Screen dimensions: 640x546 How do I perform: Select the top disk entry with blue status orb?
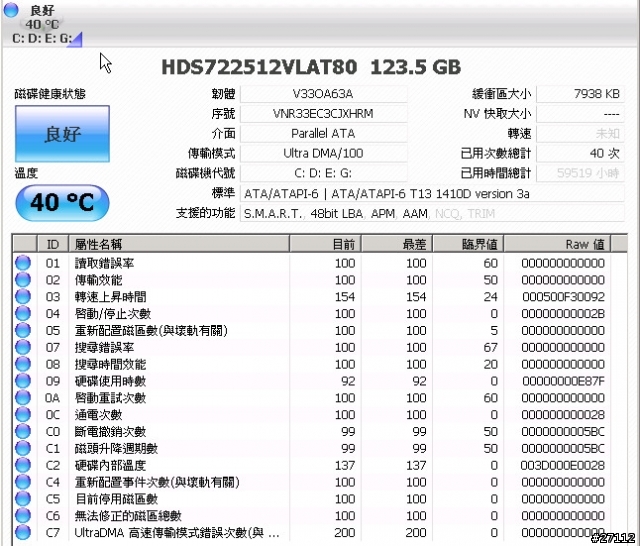coord(42,24)
